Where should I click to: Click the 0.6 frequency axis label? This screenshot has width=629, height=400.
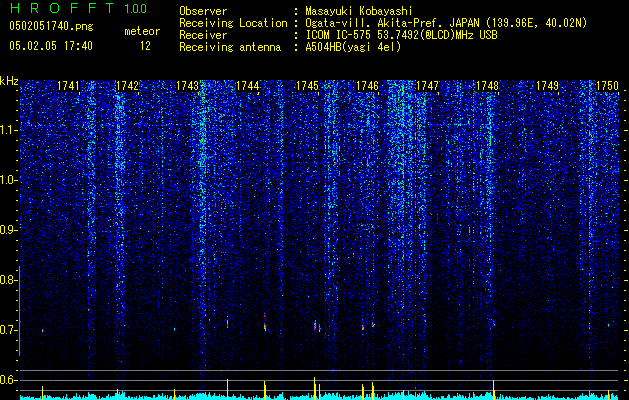pyautogui.click(x=8, y=380)
